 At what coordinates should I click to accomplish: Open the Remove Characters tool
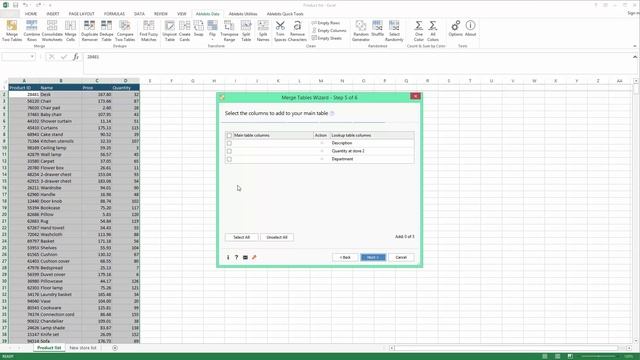click(x=297, y=31)
